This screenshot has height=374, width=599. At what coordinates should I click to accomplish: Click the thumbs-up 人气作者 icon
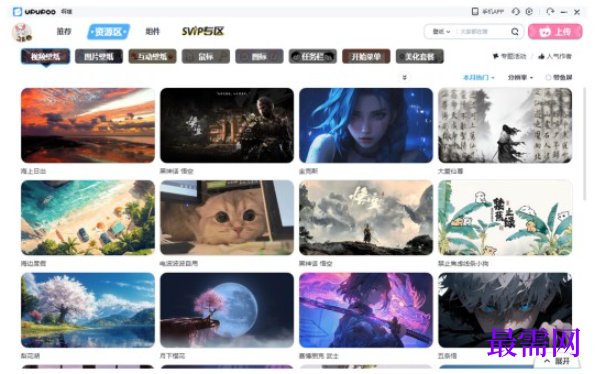tap(541, 57)
